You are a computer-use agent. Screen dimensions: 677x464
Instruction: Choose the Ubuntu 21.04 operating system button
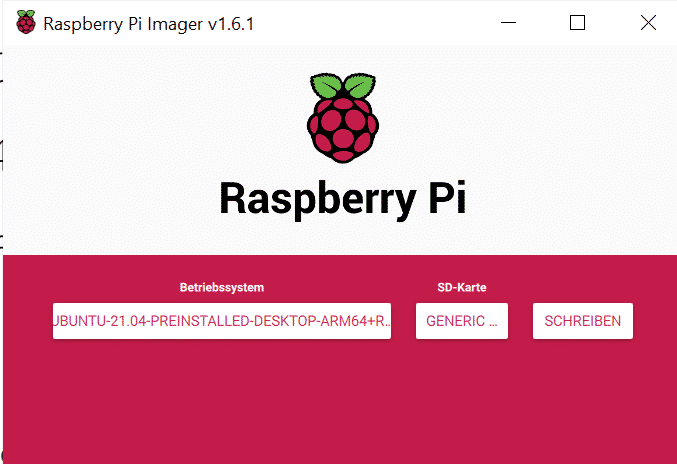(222, 321)
